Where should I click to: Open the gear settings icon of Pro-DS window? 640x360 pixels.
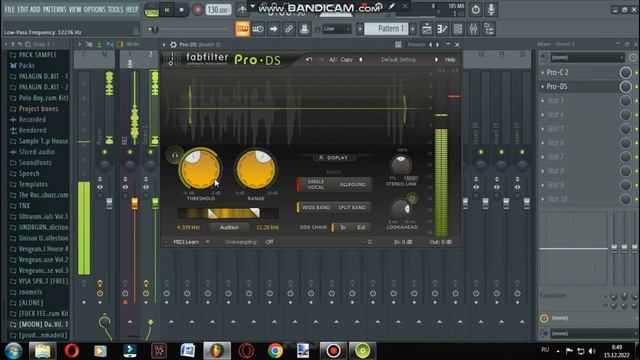coord(173,44)
